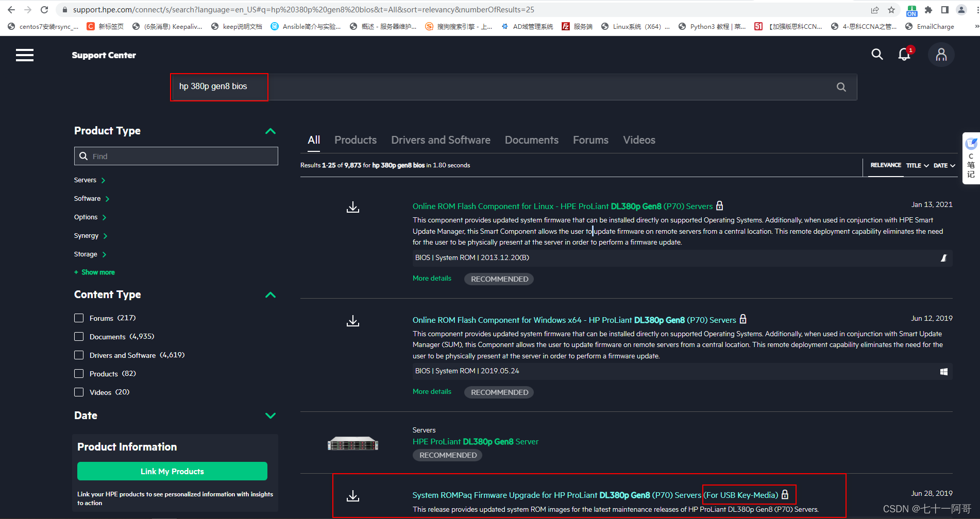Open the HPE ProLiant DL380p Gen8 Server link
Image resolution: width=980 pixels, height=519 pixels.
[475, 442]
